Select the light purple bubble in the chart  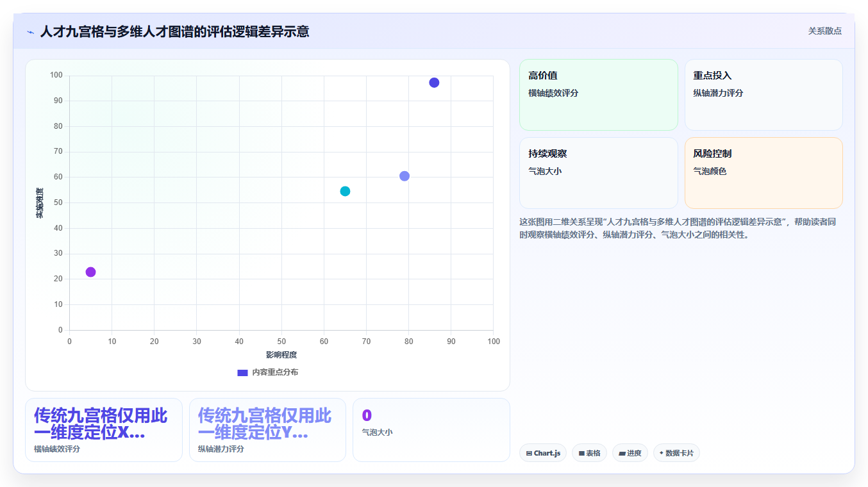[405, 176]
